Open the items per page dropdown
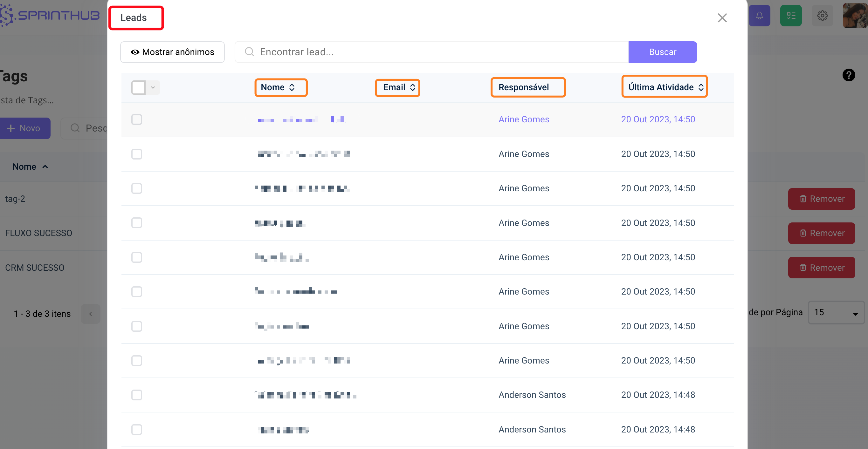The width and height of the screenshot is (868, 449). click(x=836, y=313)
